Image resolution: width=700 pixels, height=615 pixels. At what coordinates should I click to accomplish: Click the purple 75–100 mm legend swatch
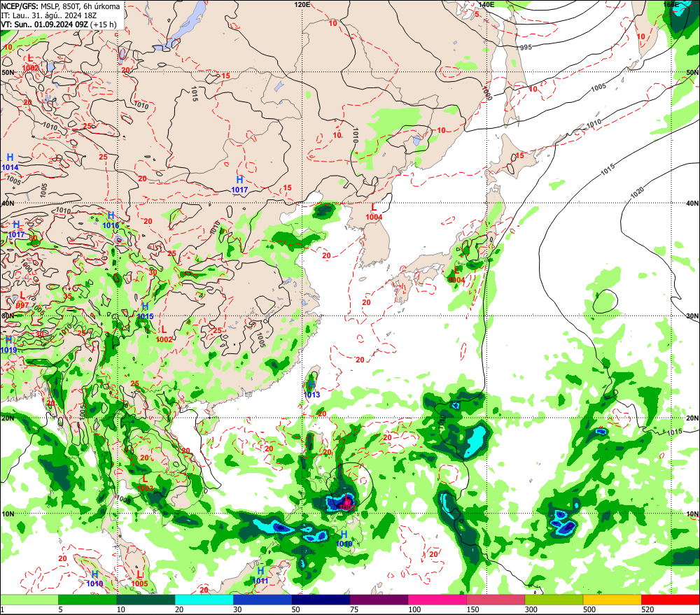point(379,600)
